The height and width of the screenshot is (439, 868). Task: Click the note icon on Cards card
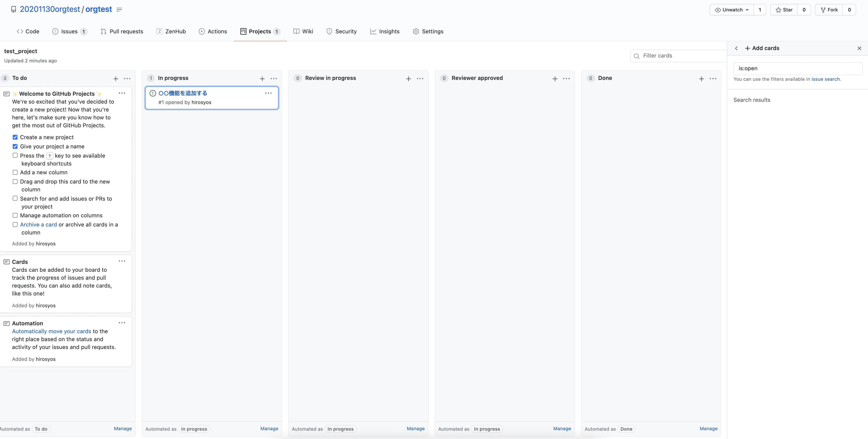click(6, 262)
